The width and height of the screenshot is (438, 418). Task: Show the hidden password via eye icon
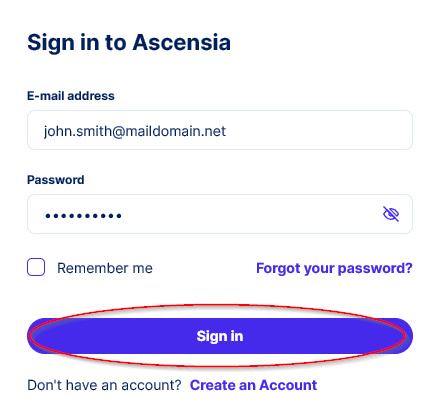pyautogui.click(x=391, y=214)
